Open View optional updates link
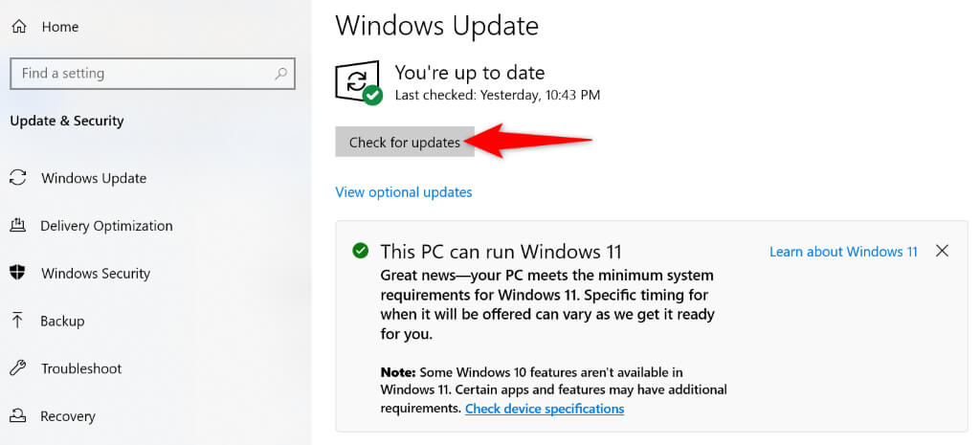980x445 pixels. tap(404, 191)
